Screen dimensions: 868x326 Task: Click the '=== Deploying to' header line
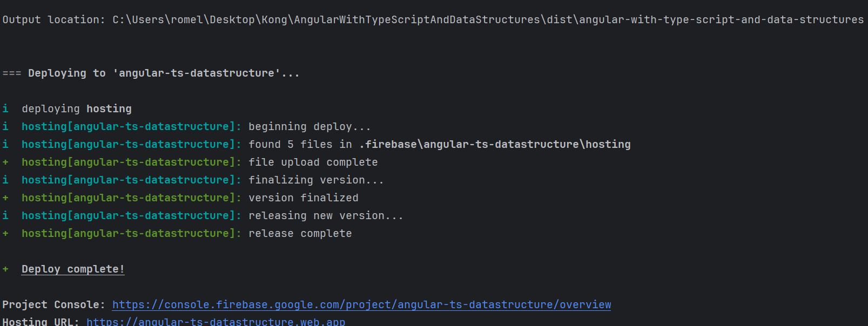tap(151, 73)
